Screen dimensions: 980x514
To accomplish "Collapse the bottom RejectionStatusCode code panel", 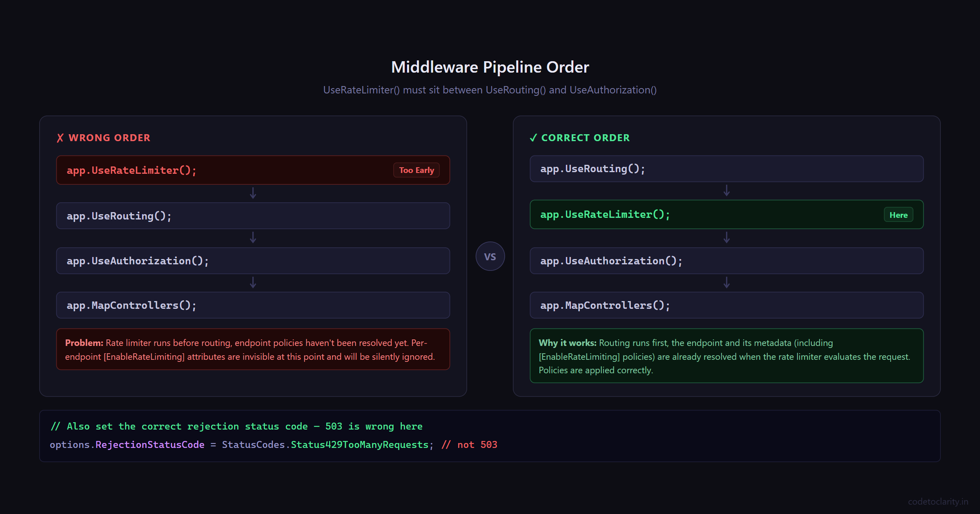I will (x=490, y=436).
